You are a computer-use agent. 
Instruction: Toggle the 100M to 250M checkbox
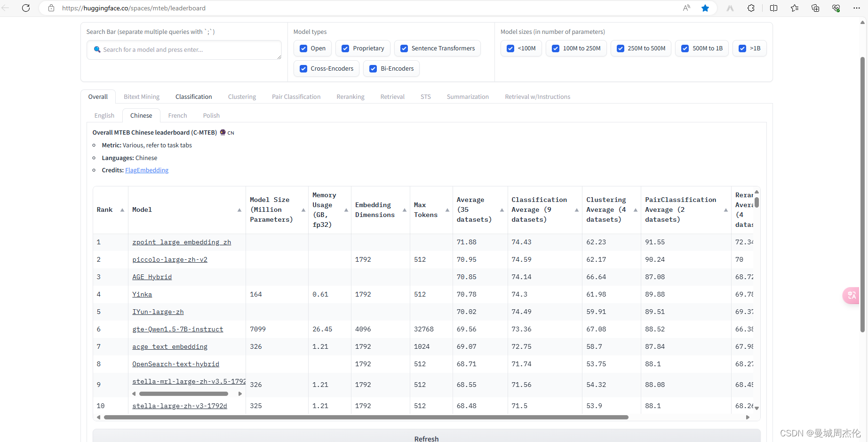[556, 48]
